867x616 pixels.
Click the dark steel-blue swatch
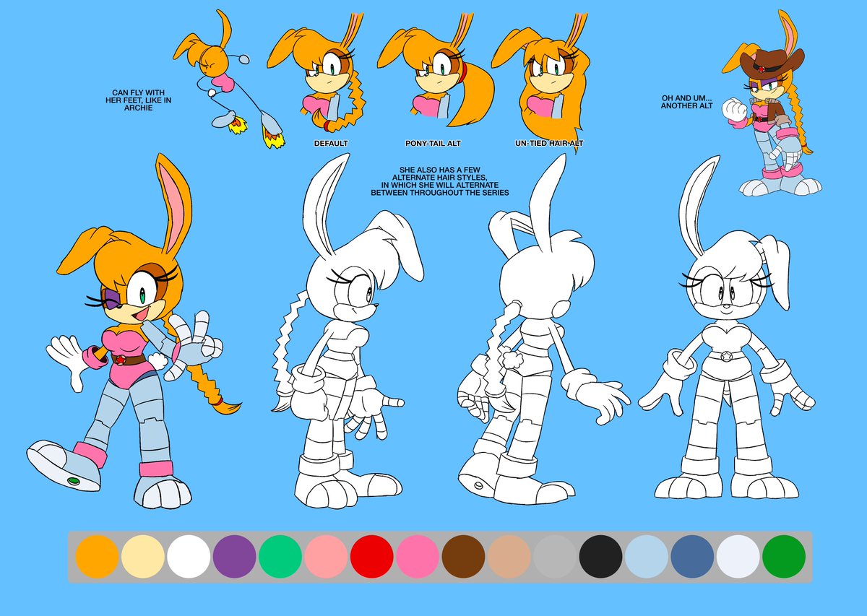(x=692, y=557)
